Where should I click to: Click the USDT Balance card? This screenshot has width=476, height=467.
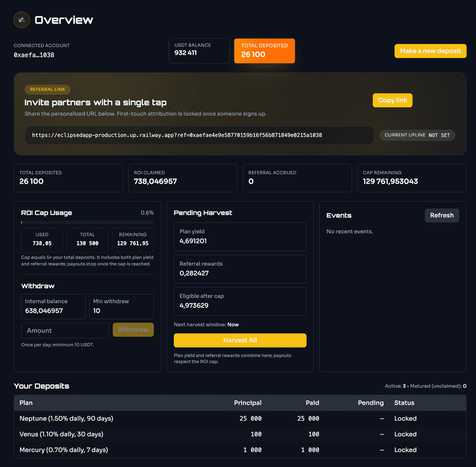pyautogui.click(x=199, y=51)
